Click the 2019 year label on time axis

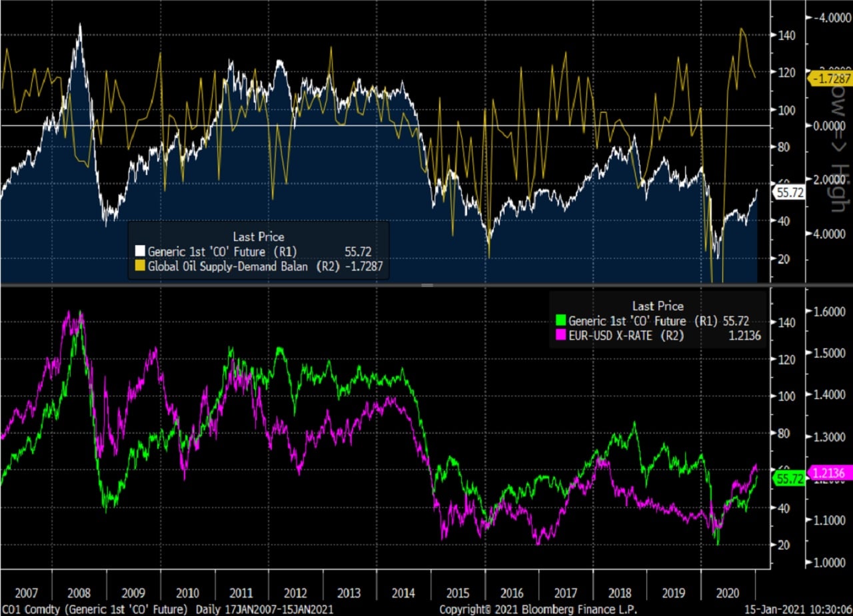[674, 593]
